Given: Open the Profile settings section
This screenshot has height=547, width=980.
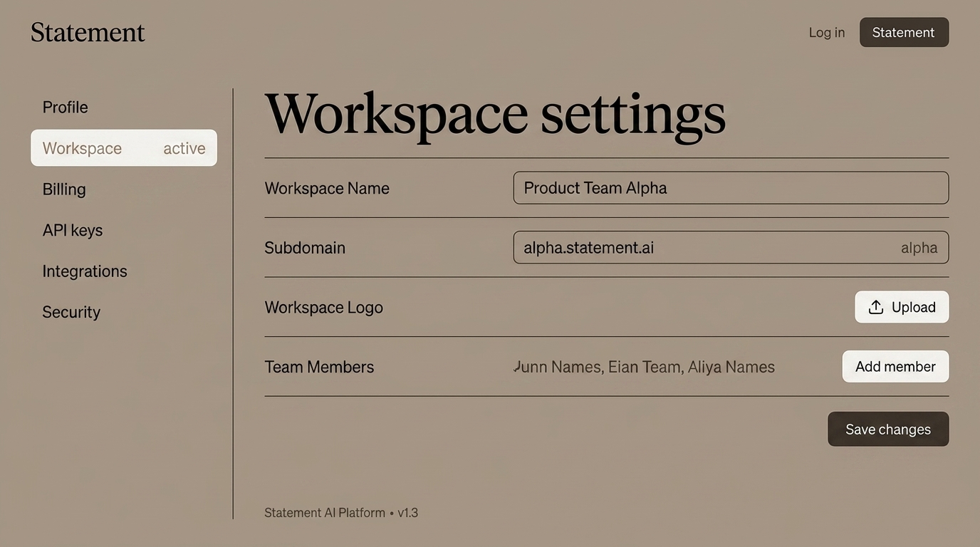Looking at the screenshot, I should coord(65,108).
